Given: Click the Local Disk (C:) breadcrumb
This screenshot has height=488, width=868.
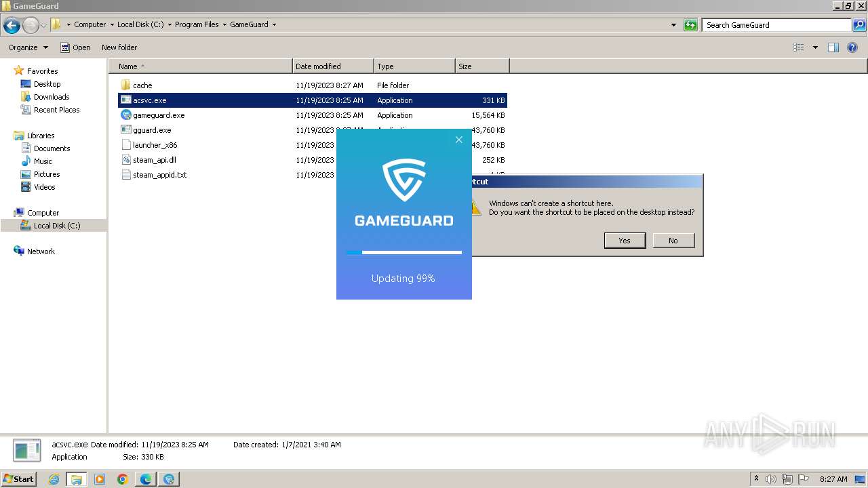Looking at the screenshot, I should (139, 24).
